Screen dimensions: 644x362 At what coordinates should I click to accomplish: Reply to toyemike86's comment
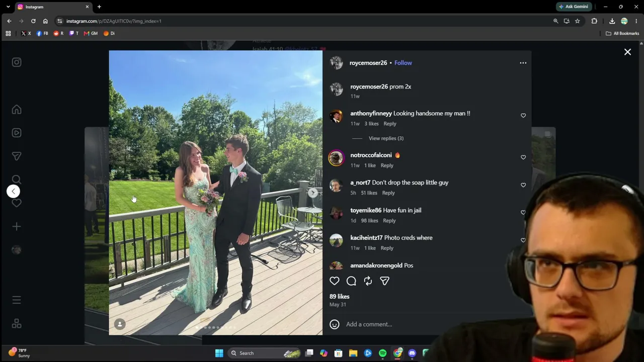389,221
